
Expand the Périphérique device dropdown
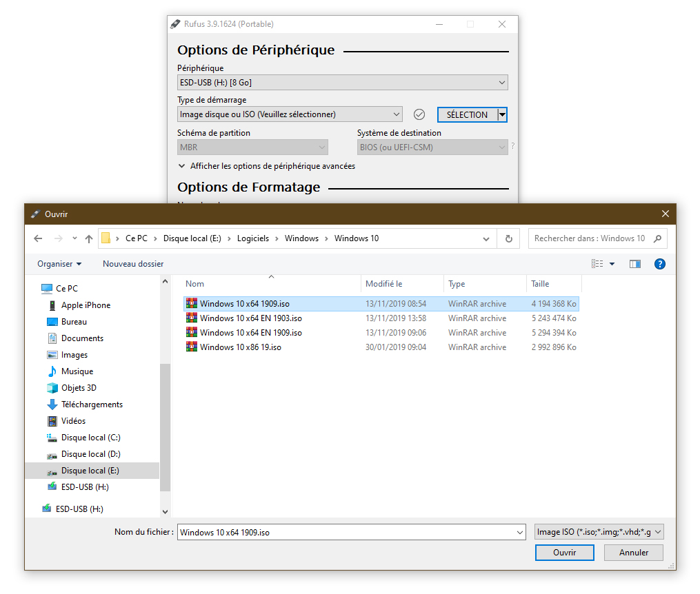pos(342,83)
